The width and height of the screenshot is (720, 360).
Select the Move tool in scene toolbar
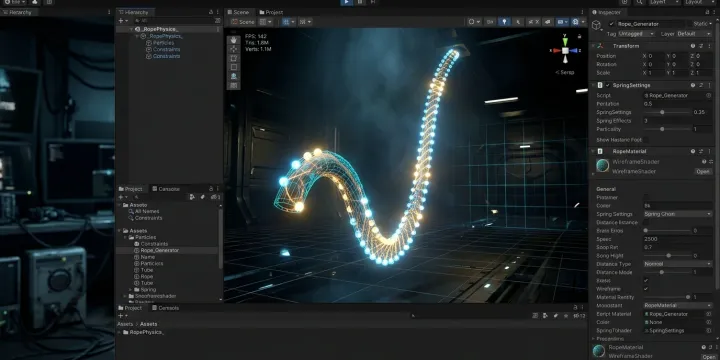coord(234,49)
